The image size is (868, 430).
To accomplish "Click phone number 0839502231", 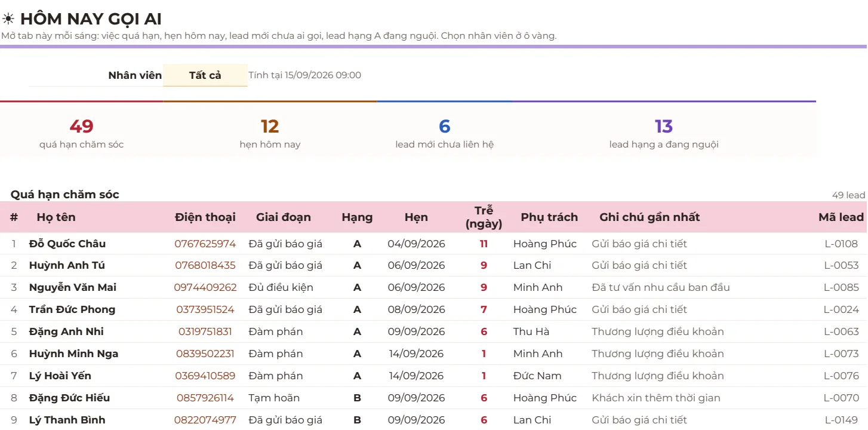I will pyautogui.click(x=205, y=354).
